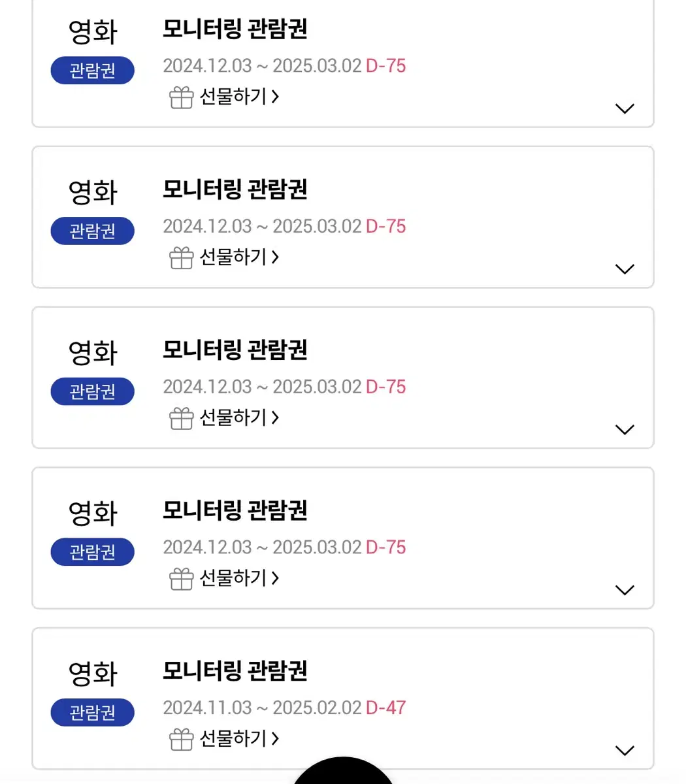Tap the gift icon on the topmost ticket
This screenshot has height=784, width=686.
coord(181,97)
